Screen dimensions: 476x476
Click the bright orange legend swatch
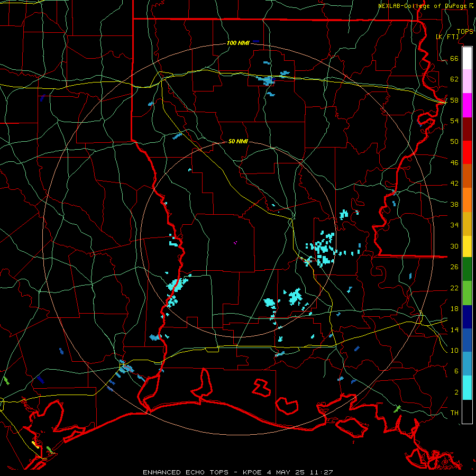(467, 200)
